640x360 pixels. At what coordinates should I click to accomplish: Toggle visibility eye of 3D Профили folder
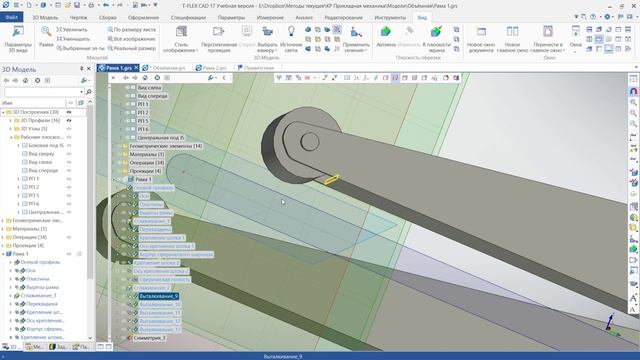(x=69, y=120)
